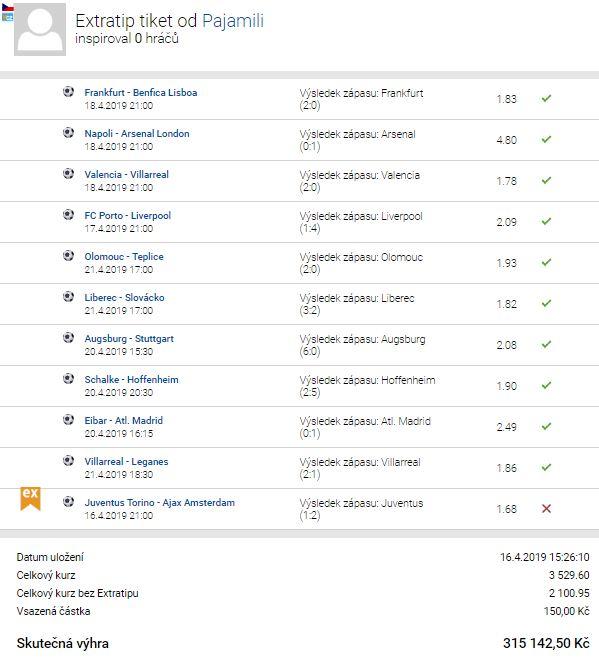Click the 4.80 odds for Arsenal

pyautogui.click(x=507, y=140)
